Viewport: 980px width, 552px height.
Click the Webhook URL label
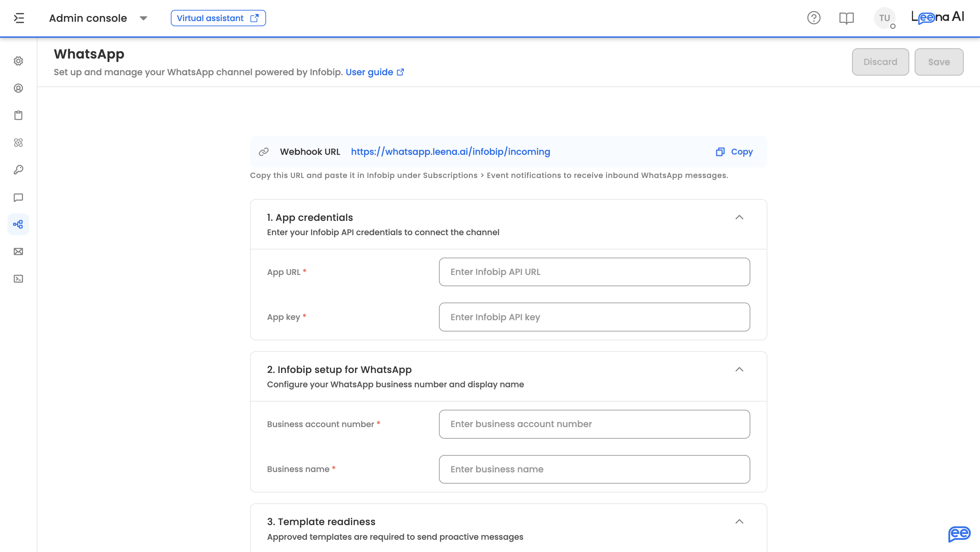(x=310, y=152)
